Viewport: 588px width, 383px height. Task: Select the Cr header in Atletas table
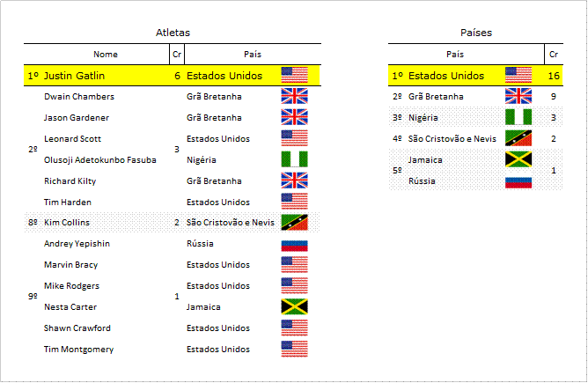(x=177, y=55)
